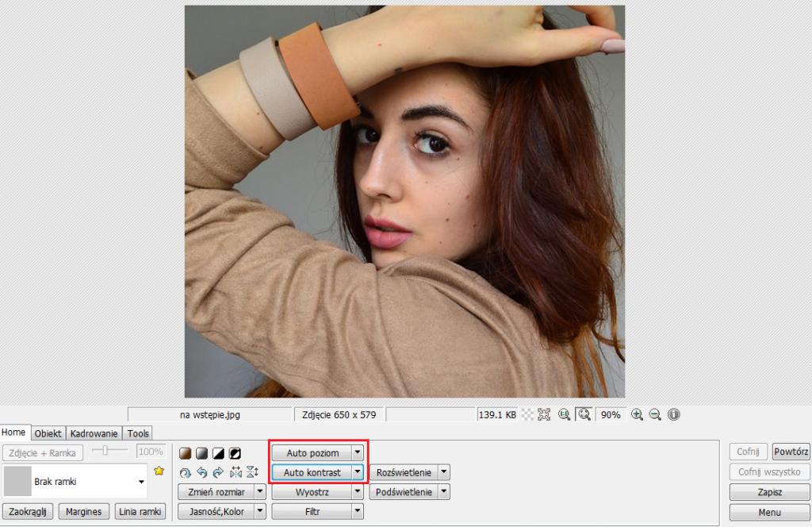Zoom to actual size 1:1 icon
812x527 pixels.
click(564, 414)
